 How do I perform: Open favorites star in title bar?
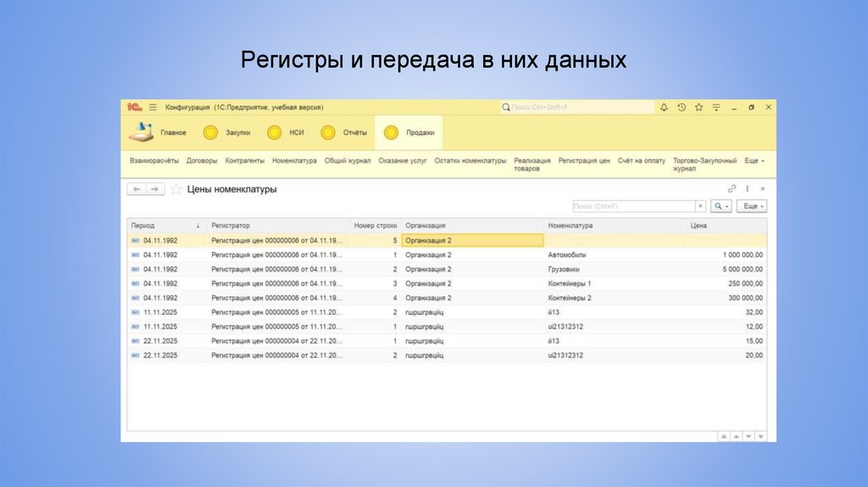click(x=698, y=107)
